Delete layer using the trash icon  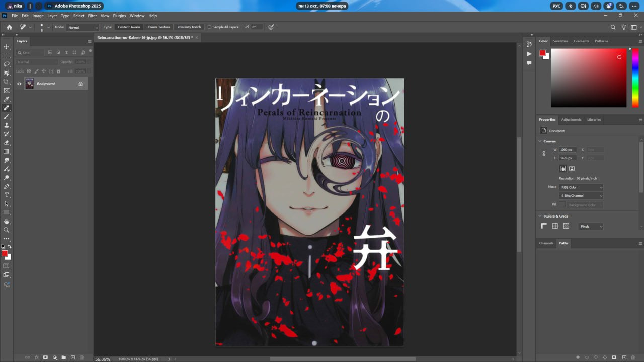[x=82, y=357]
